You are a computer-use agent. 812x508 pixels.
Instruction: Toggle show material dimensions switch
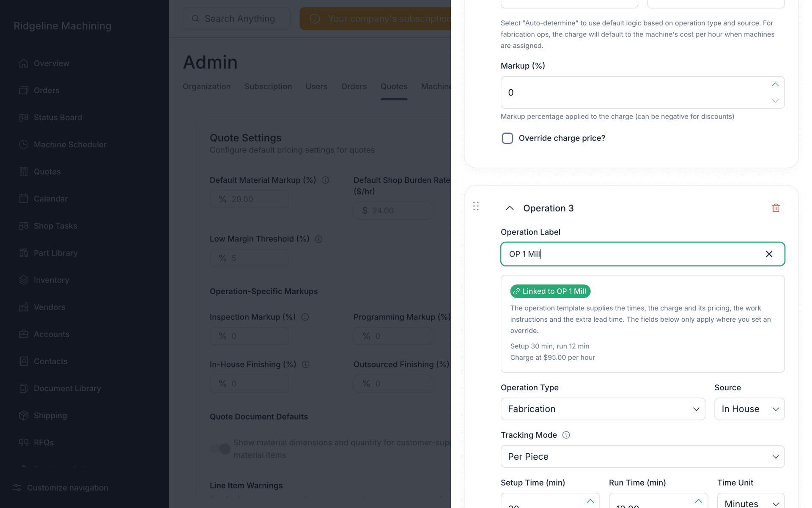click(x=220, y=449)
